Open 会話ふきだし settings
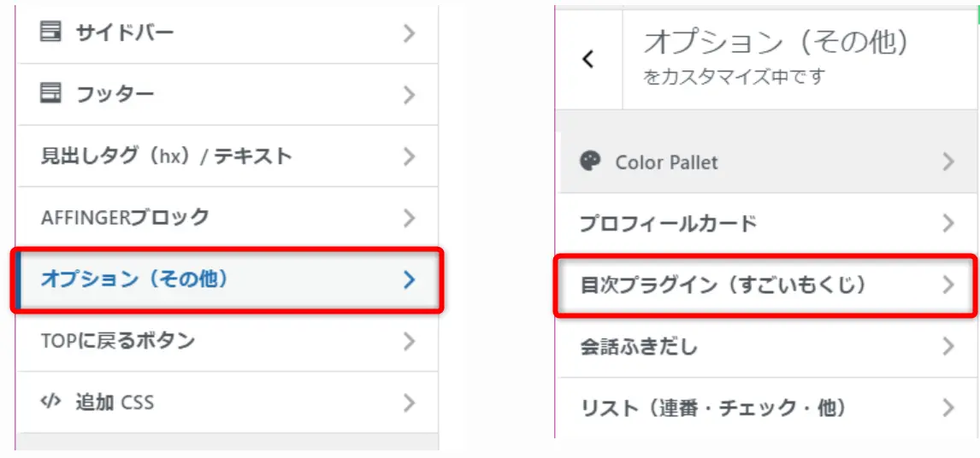Viewport: 980px width, 458px height. click(x=639, y=347)
